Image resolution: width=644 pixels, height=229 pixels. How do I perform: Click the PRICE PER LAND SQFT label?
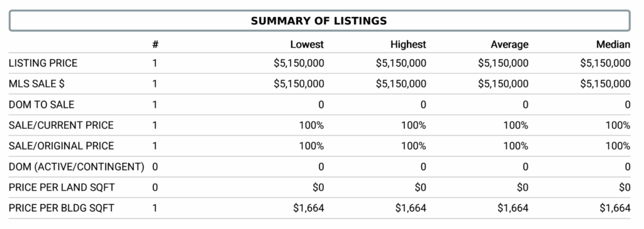coord(62,187)
